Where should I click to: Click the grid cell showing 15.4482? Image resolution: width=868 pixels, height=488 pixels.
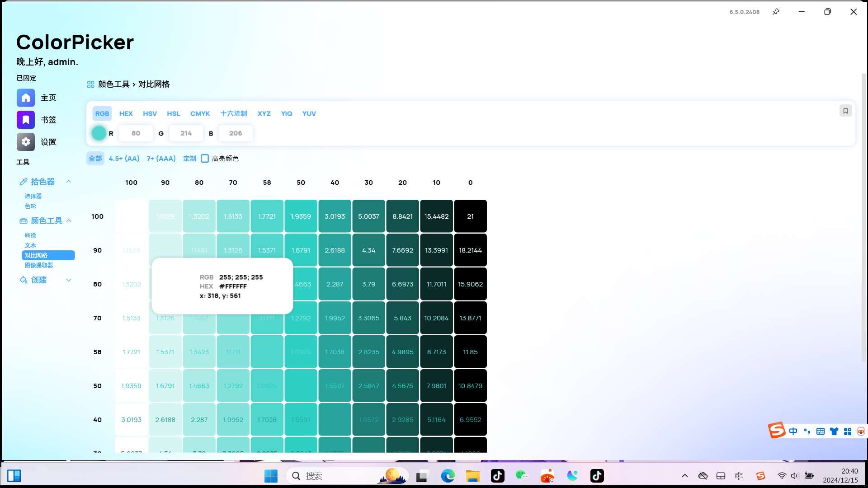(437, 216)
